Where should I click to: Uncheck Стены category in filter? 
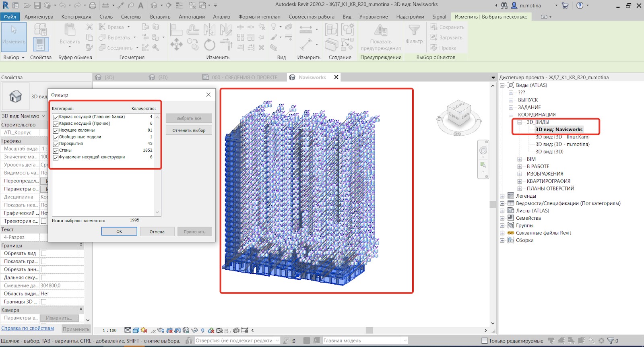point(56,151)
